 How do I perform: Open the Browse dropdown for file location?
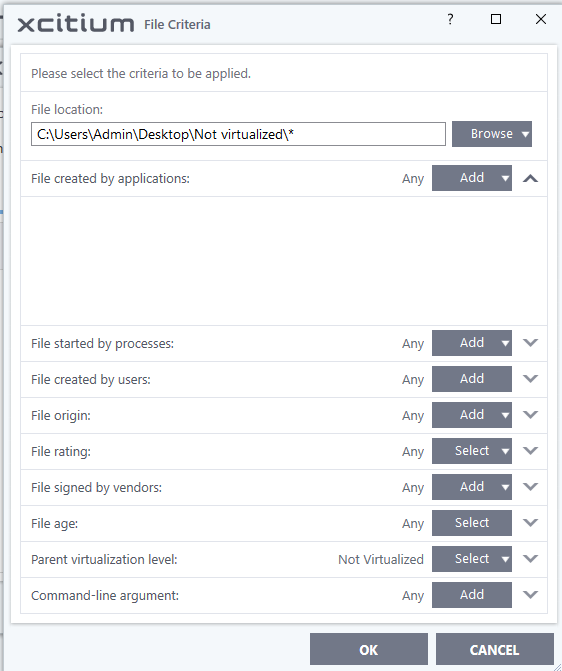492,134
